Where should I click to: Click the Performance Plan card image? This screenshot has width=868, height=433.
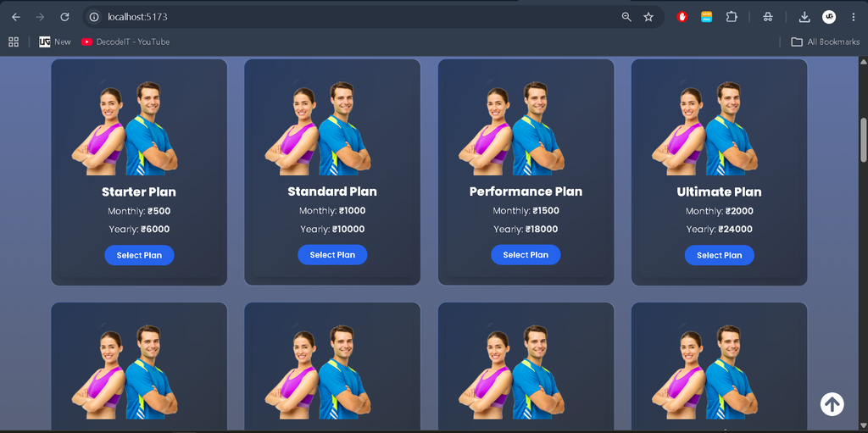(x=511, y=129)
